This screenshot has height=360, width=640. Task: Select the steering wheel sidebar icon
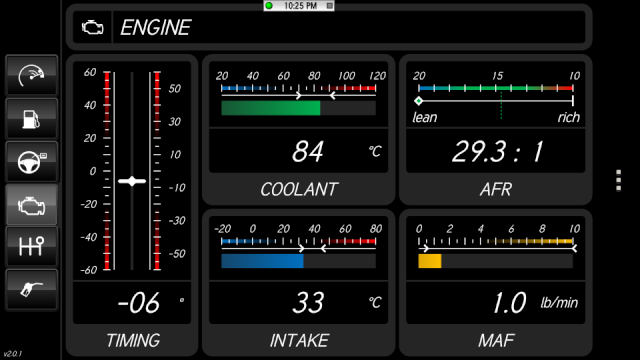31,162
